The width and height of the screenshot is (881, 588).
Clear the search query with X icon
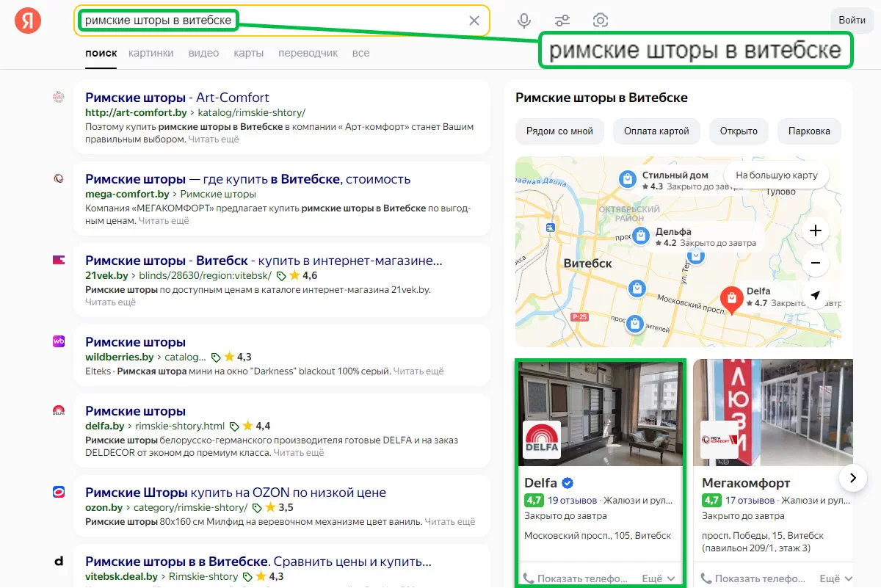coord(474,21)
